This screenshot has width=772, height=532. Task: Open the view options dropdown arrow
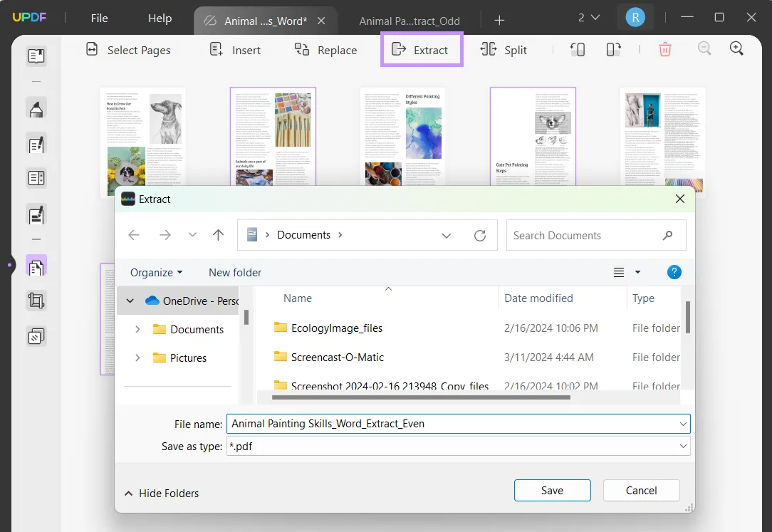pos(637,272)
